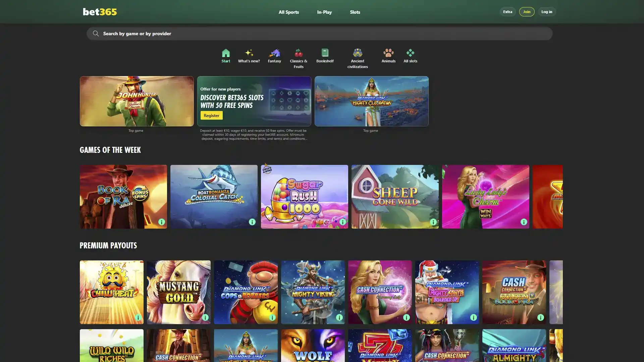
Task: Show info for Cash Connection Charming Lady
Action: (407, 317)
